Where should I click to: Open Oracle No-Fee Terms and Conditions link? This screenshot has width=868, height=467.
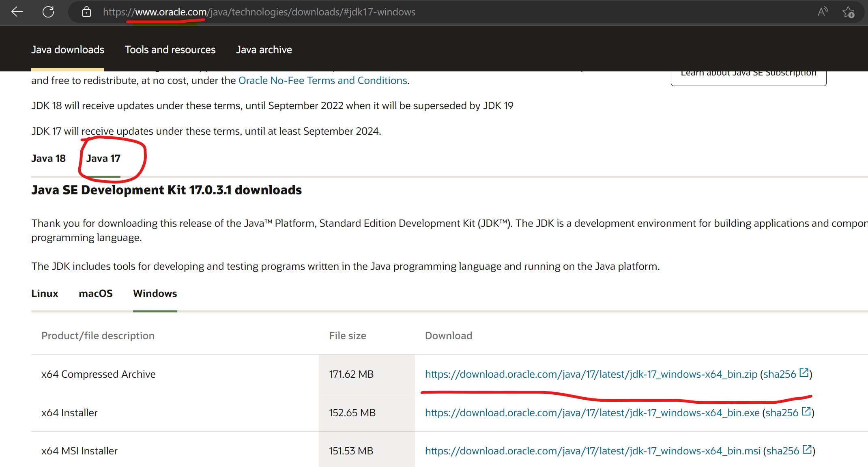[323, 80]
